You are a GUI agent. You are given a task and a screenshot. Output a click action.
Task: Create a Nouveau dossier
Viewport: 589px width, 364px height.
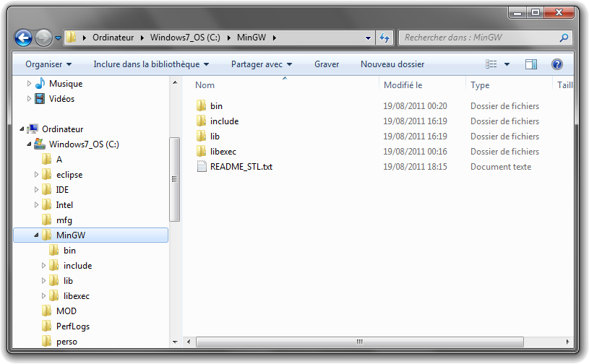pos(392,64)
